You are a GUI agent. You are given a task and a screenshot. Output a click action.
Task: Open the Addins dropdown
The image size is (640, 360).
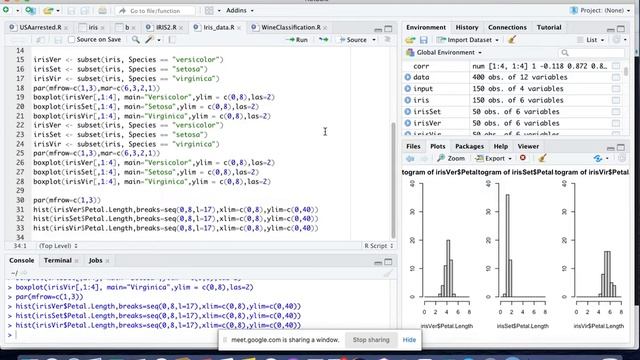(x=240, y=11)
